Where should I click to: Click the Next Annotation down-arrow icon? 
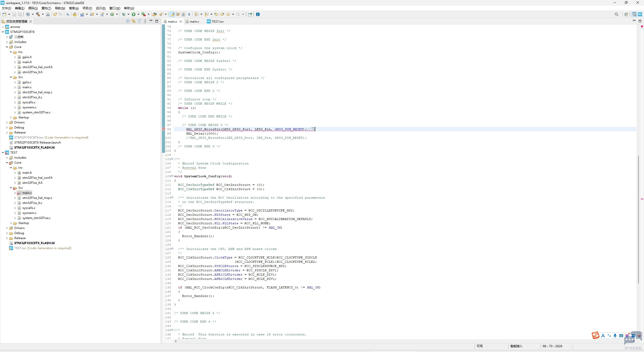196,14
